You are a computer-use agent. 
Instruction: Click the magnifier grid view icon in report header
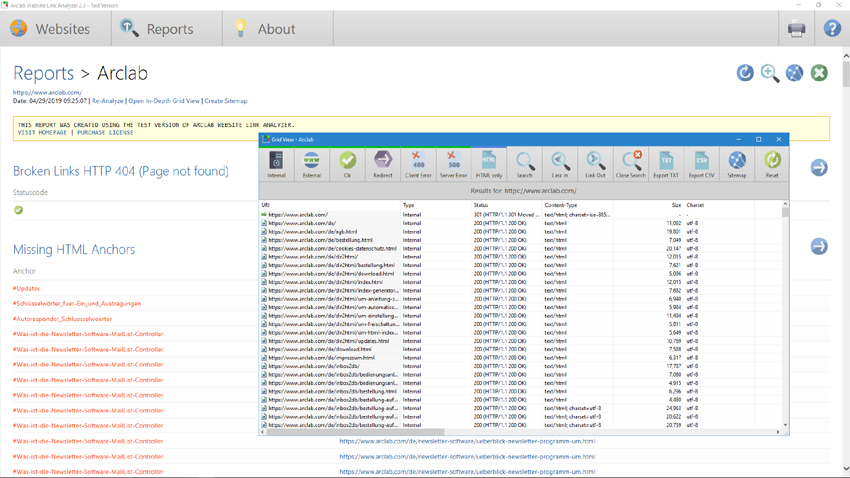[770, 73]
